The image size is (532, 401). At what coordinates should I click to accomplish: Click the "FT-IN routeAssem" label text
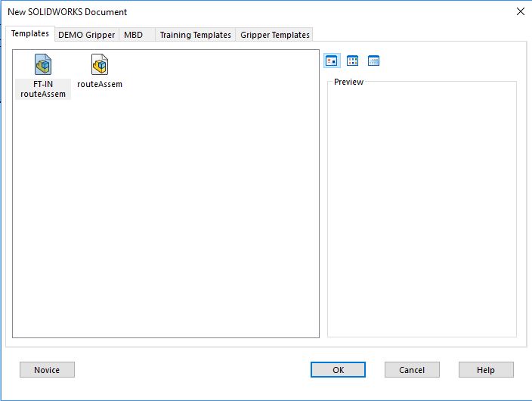click(43, 89)
